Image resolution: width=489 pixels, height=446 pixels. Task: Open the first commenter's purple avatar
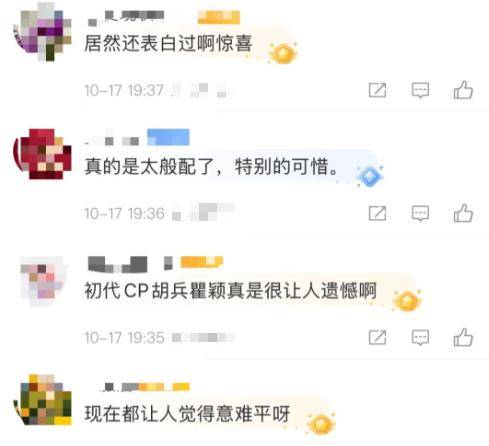click(x=42, y=32)
